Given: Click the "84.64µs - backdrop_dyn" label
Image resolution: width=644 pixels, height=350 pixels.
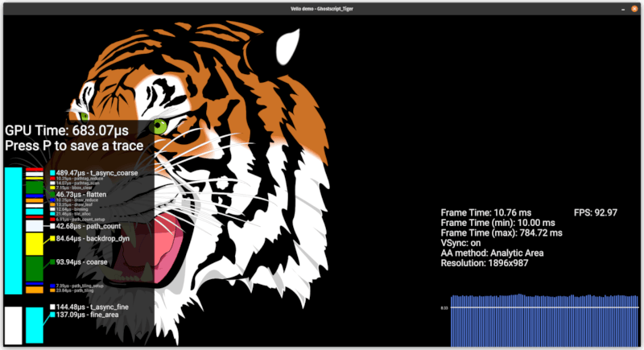Looking at the screenshot, I should (93, 238).
